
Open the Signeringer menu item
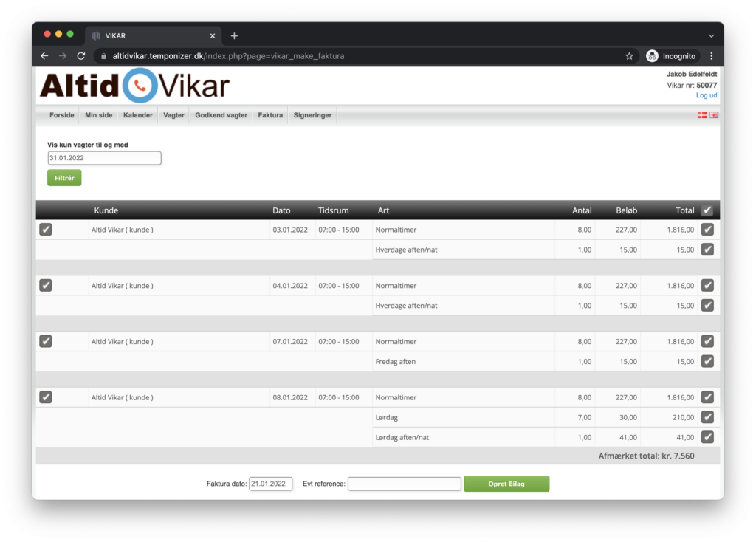coord(312,115)
